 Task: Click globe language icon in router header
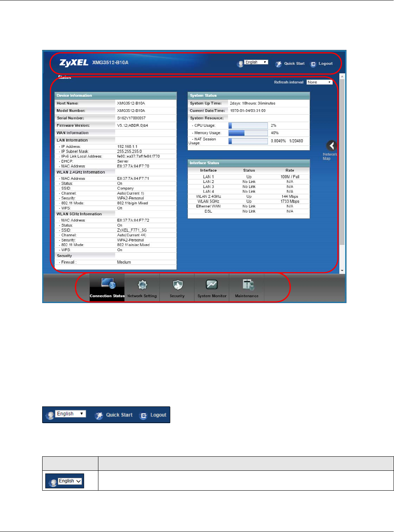click(240, 64)
